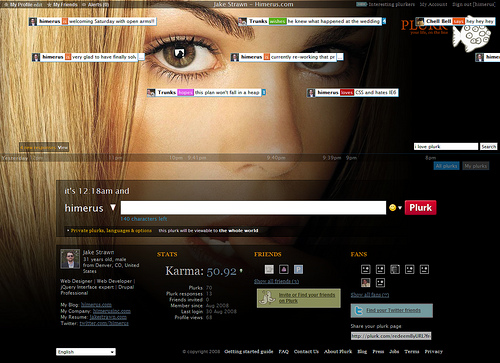Click Find your Twitter friends link
Screen dimensions: 500x363
coord(393,310)
